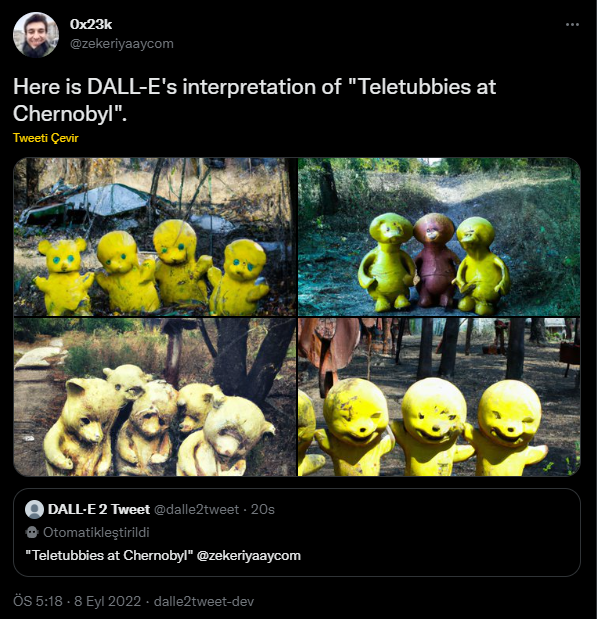Screen dimensions: 597x619
Task: Open the three-dot more options menu
Action: click(572, 24)
